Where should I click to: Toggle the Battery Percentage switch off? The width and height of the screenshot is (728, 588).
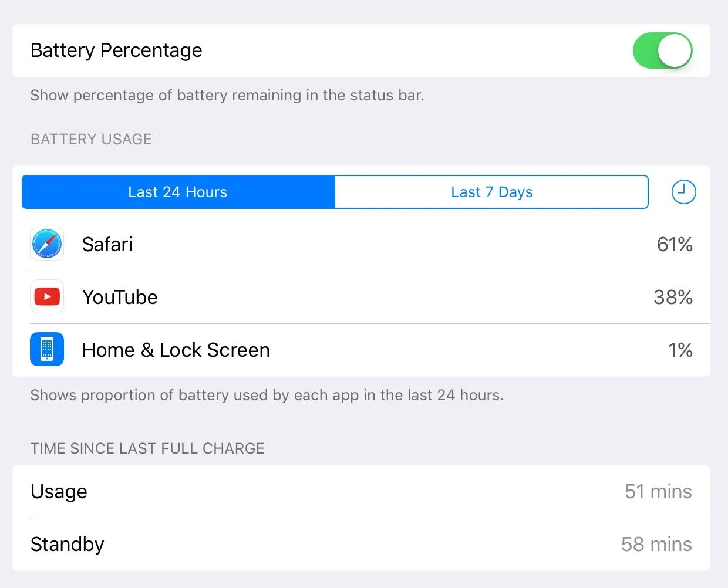click(662, 50)
